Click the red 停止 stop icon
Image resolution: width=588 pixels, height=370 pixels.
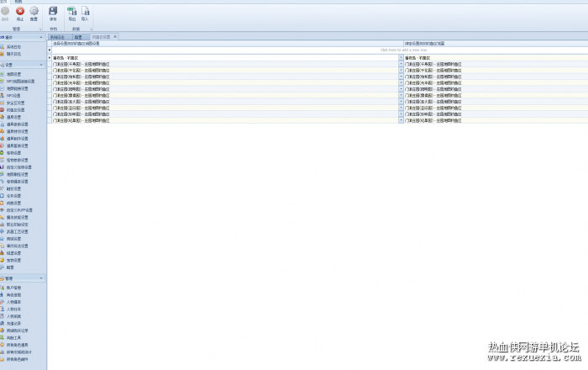tap(20, 12)
